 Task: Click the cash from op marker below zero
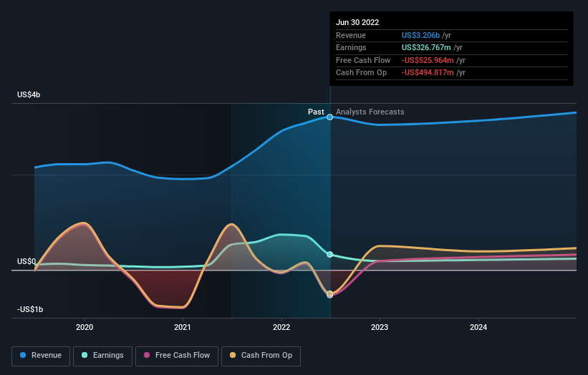pos(329,293)
